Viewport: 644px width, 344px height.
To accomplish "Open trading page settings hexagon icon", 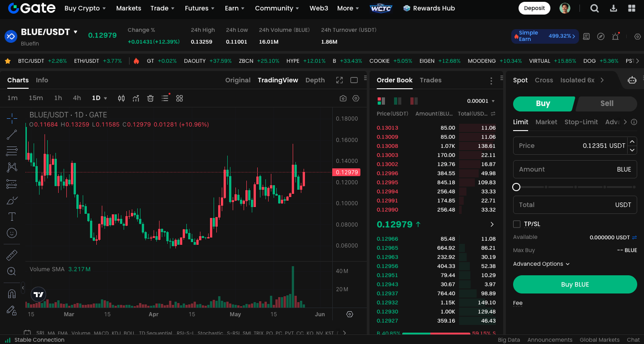I will (x=638, y=36).
